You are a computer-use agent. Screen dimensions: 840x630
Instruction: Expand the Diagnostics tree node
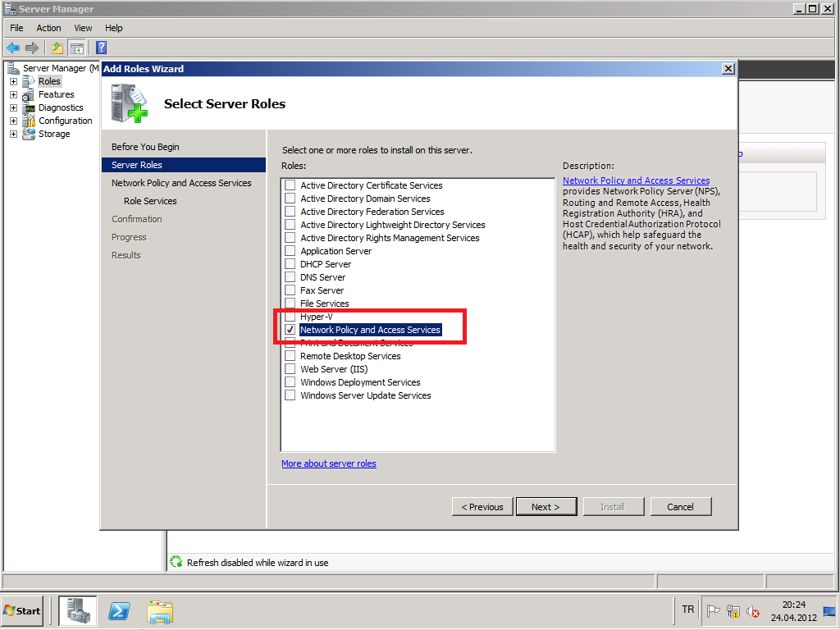13,107
